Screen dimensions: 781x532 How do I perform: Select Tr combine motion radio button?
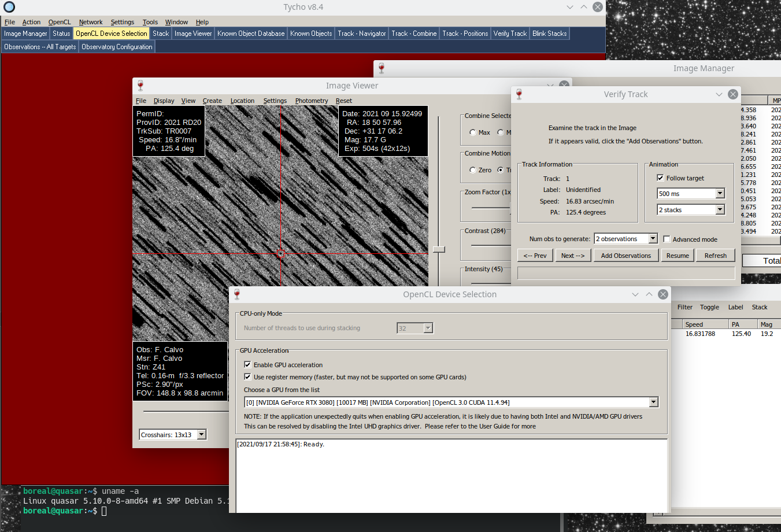[x=501, y=170]
